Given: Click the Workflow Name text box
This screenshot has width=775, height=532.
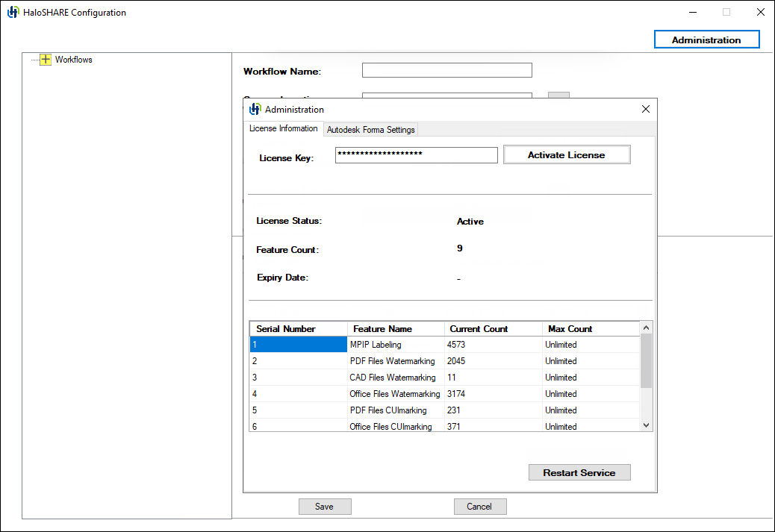Looking at the screenshot, I should pyautogui.click(x=446, y=69).
